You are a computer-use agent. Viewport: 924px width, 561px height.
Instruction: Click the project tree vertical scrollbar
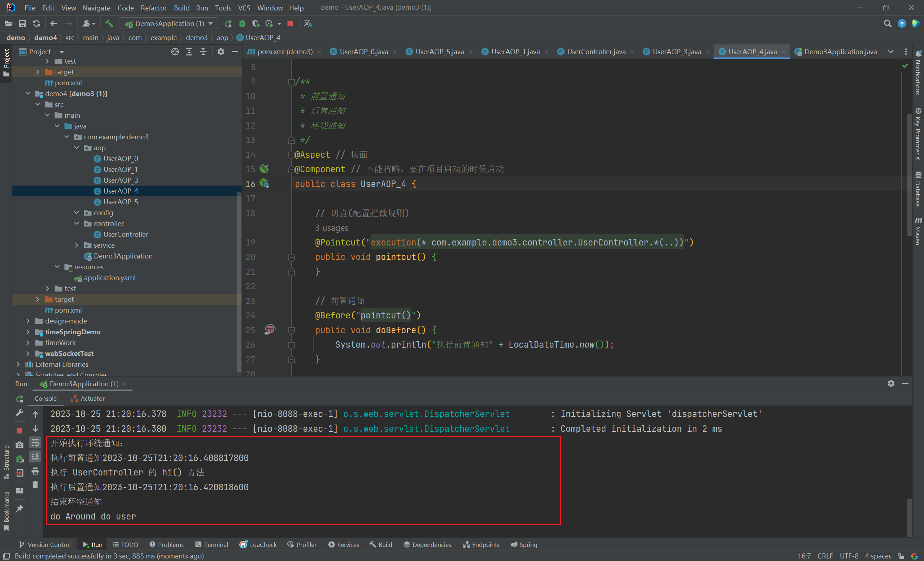click(x=239, y=281)
